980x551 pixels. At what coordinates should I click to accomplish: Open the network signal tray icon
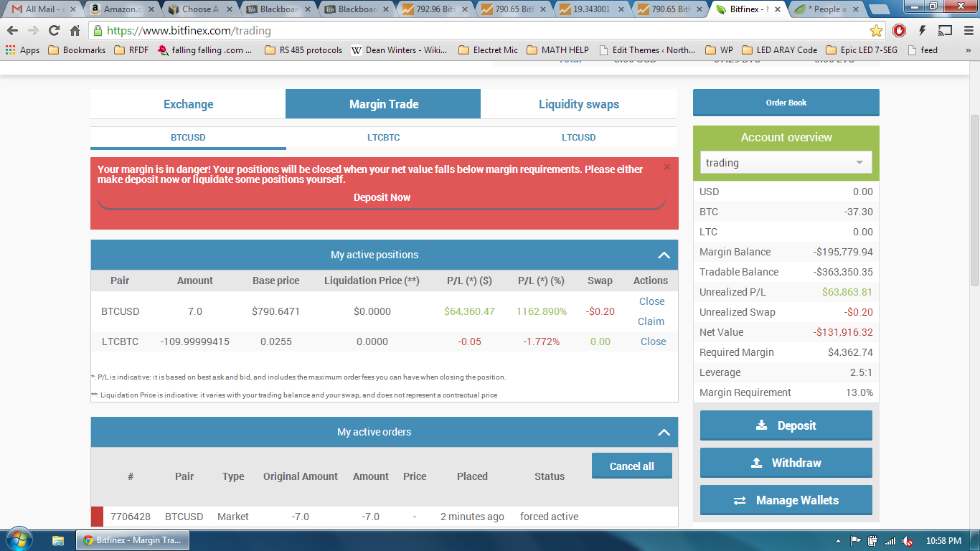coord(890,541)
